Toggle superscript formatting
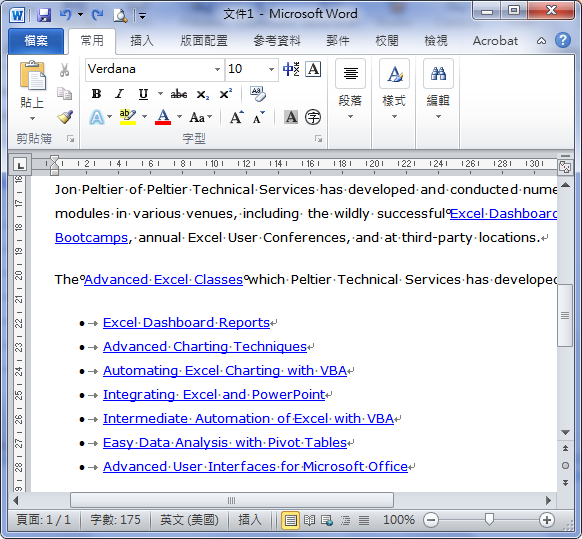Viewport: 582px width, 539px height. [225, 94]
